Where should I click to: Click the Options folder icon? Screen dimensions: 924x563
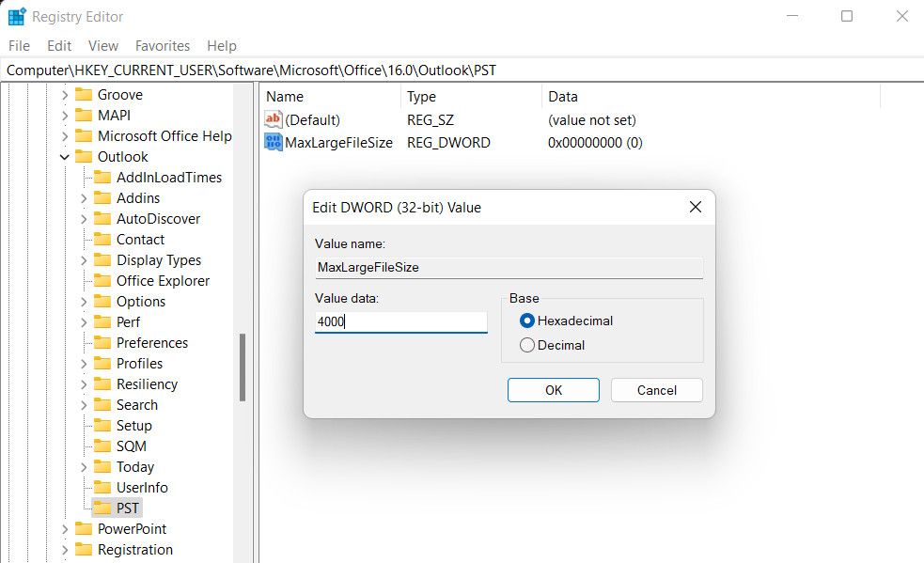[102, 301]
